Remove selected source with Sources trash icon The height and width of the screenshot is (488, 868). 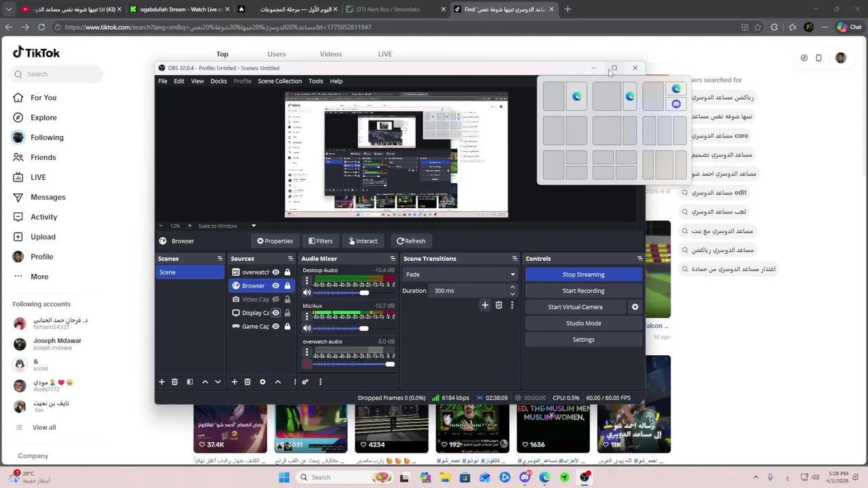(x=248, y=382)
